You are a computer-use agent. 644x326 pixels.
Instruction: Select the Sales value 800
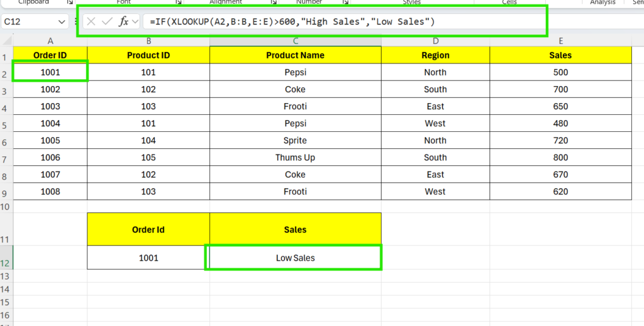(560, 158)
